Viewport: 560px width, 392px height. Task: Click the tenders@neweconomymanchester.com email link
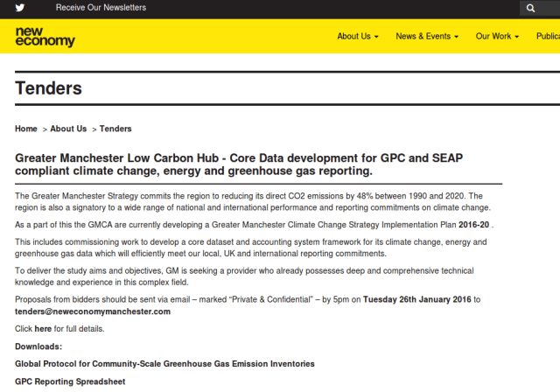click(x=93, y=311)
